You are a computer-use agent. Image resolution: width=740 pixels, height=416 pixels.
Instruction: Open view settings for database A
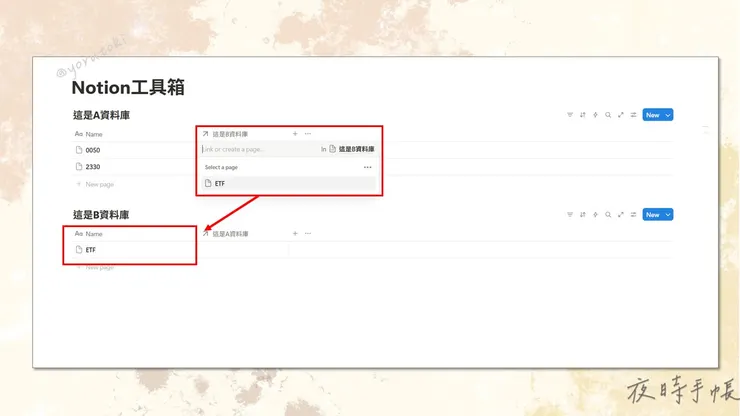[x=633, y=115]
